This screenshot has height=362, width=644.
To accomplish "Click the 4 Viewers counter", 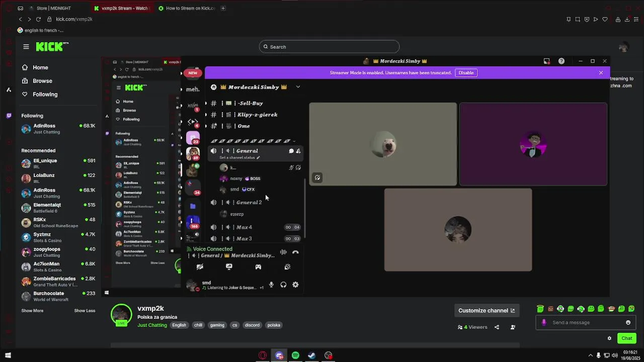I will [472, 327].
